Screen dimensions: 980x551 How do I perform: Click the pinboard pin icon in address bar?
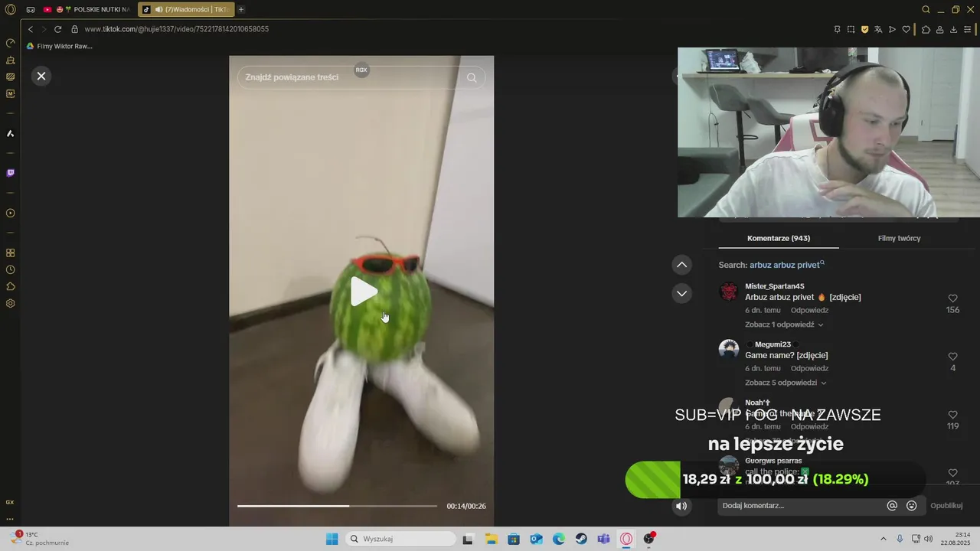tap(837, 29)
